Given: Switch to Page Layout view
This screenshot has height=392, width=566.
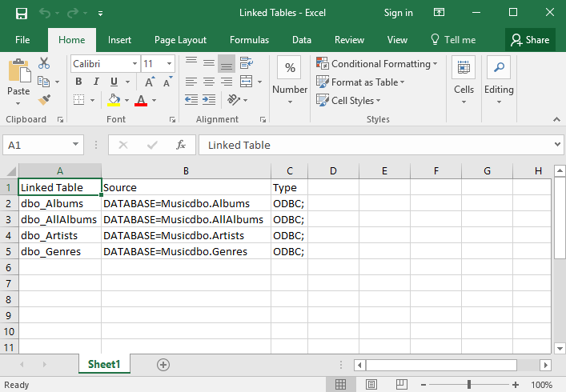Looking at the screenshot, I should [371, 385].
